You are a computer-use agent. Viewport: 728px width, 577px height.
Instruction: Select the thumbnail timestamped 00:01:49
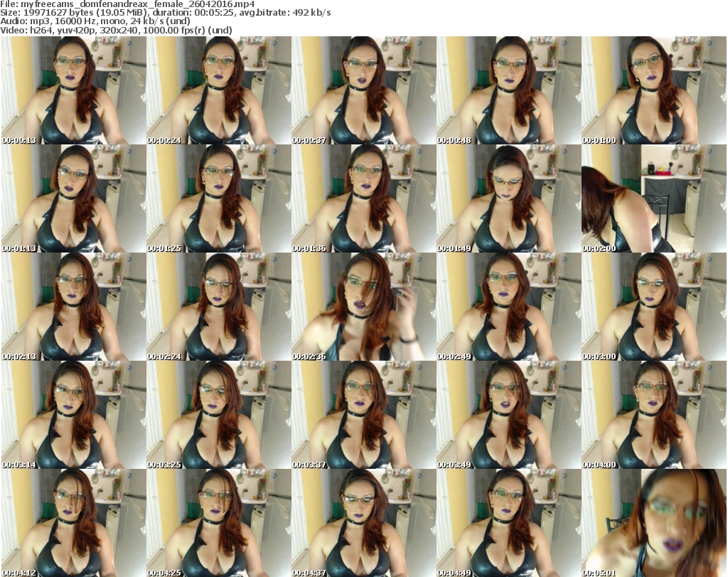[509, 198]
